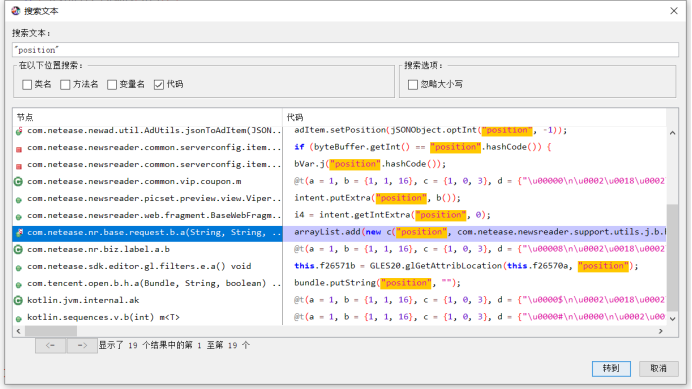Click the search text field containing "position"

(345, 49)
